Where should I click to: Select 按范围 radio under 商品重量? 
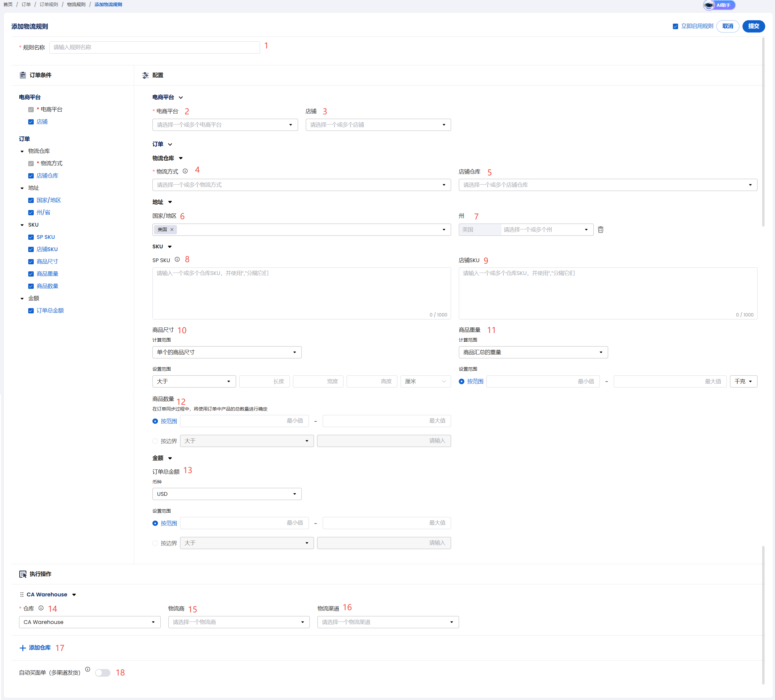[462, 381]
